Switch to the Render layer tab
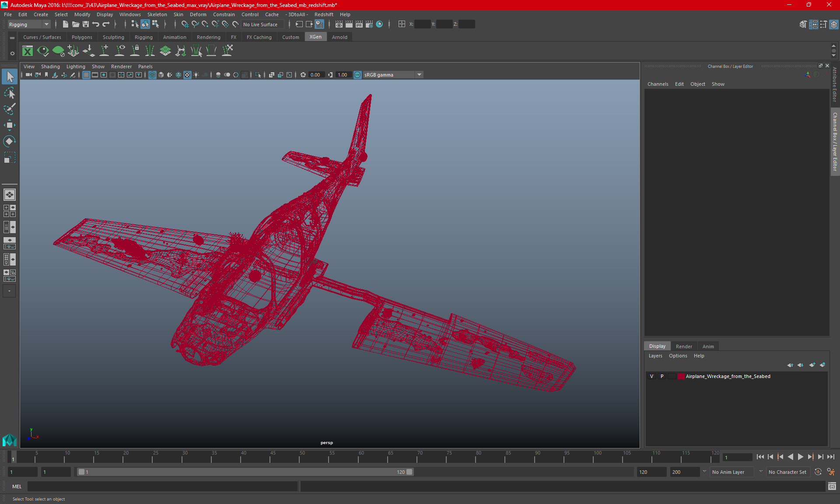Viewport: 840px width, 504px height. [684, 346]
